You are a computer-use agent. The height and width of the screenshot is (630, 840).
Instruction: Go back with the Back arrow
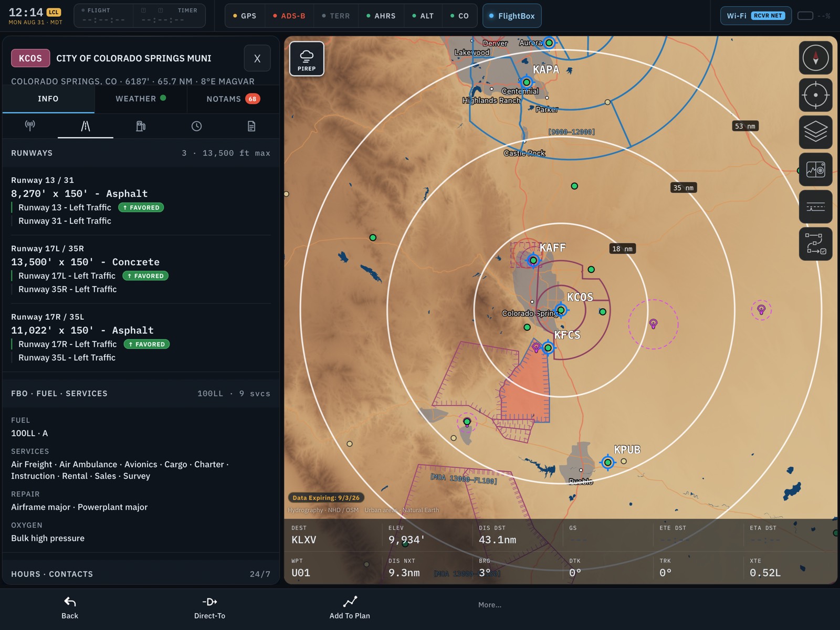click(x=70, y=608)
